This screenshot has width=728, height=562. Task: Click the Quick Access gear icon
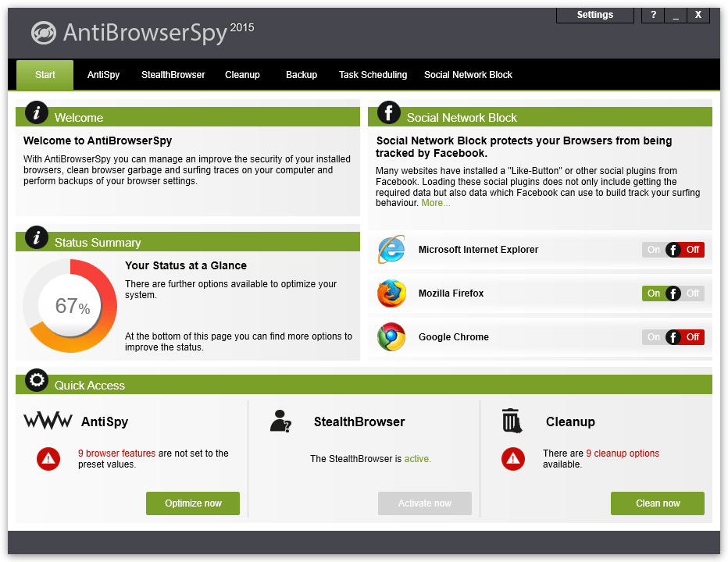[x=37, y=381]
